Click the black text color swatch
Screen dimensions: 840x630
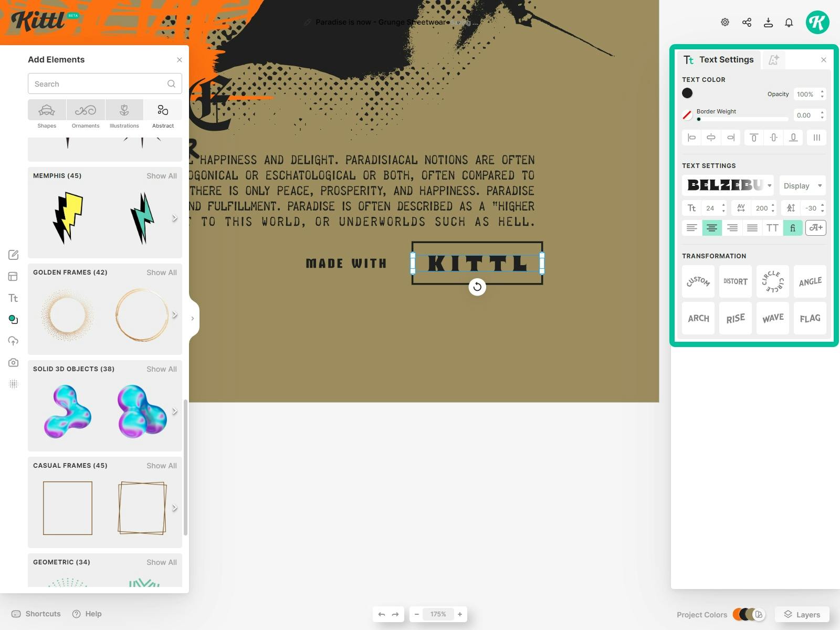[x=687, y=93]
